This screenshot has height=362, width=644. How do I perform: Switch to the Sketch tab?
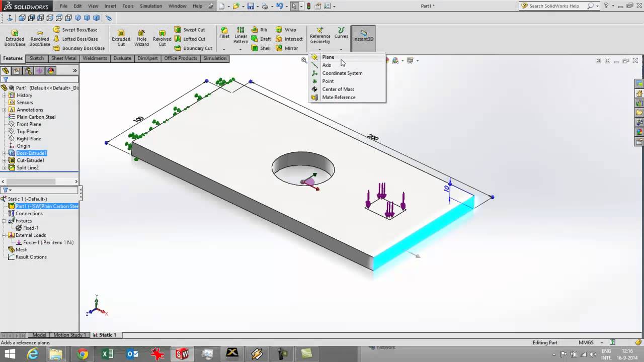[x=37, y=58]
